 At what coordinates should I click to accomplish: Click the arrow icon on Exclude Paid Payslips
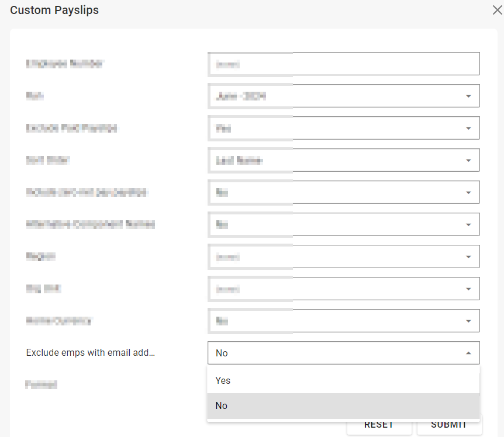(x=468, y=129)
